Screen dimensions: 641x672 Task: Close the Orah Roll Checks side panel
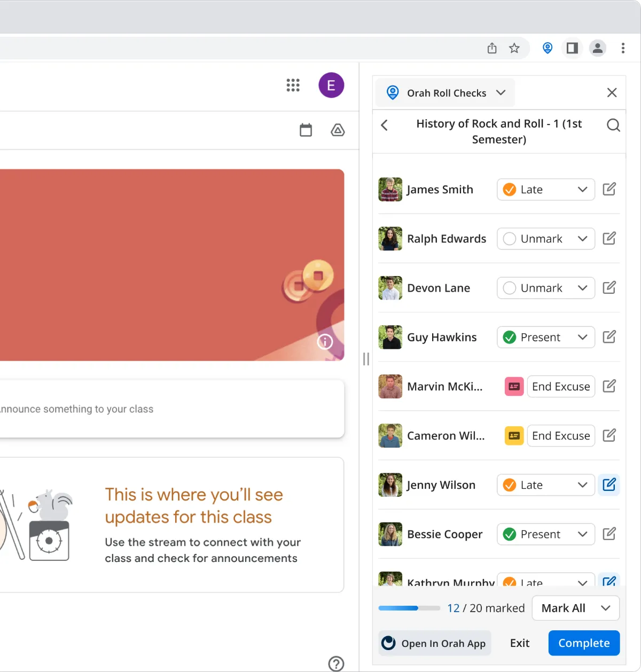tap(612, 92)
